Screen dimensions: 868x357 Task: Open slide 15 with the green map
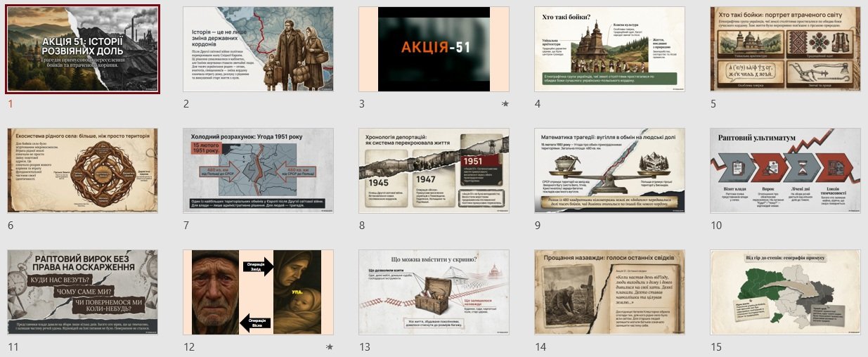(x=785, y=292)
